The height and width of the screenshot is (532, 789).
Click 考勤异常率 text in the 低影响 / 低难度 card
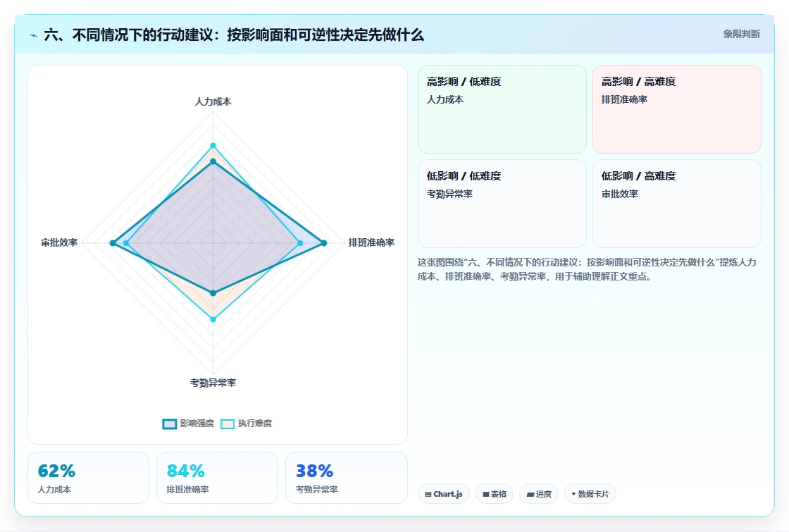[x=449, y=194]
